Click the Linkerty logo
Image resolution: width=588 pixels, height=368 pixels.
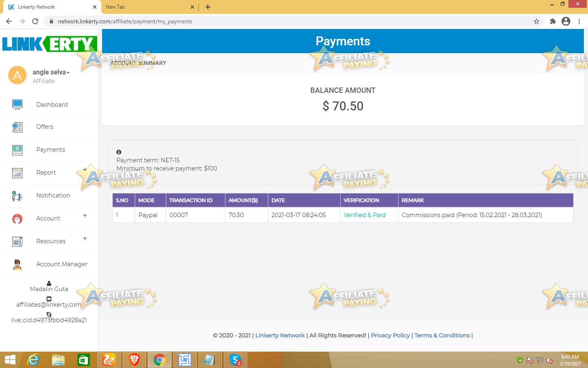[49, 44]
